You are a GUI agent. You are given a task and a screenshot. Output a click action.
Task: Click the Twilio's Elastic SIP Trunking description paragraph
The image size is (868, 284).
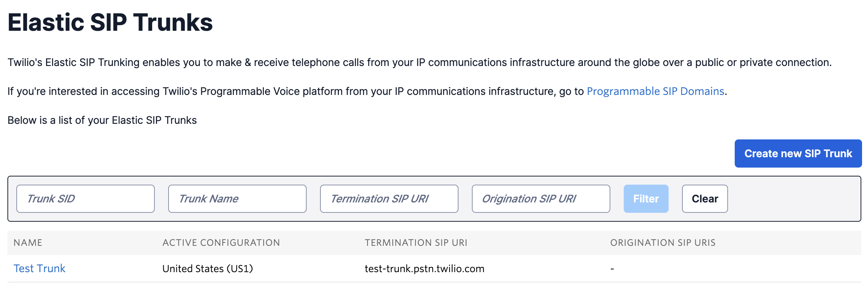coord(420,62)
